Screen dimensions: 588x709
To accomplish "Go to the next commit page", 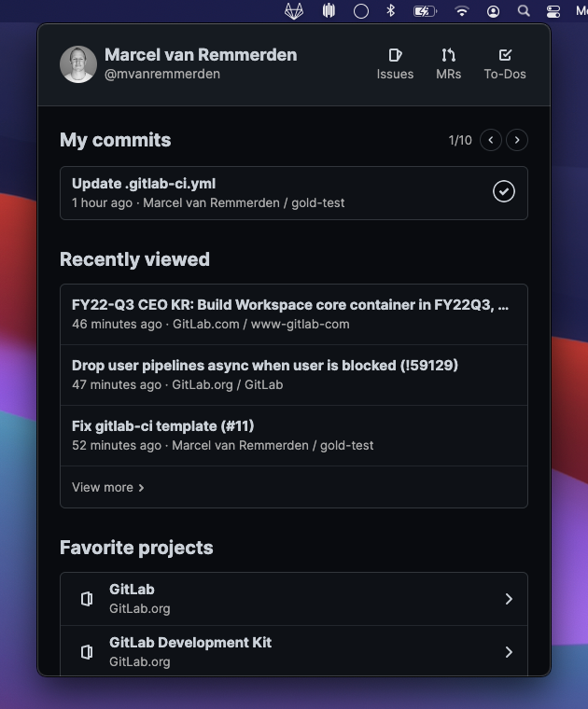I will tap(517, 140).
